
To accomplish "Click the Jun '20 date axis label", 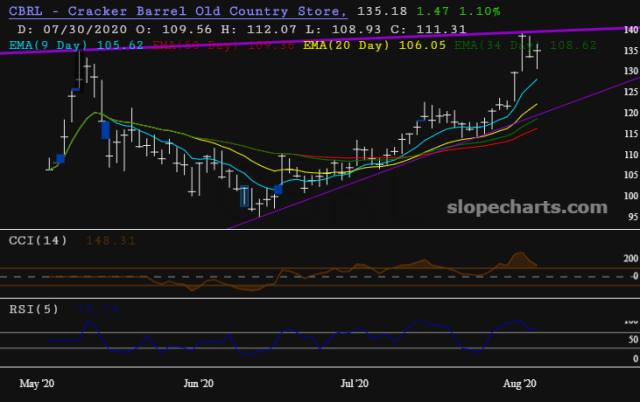I will pyautogui.click(x=199, y=383).
